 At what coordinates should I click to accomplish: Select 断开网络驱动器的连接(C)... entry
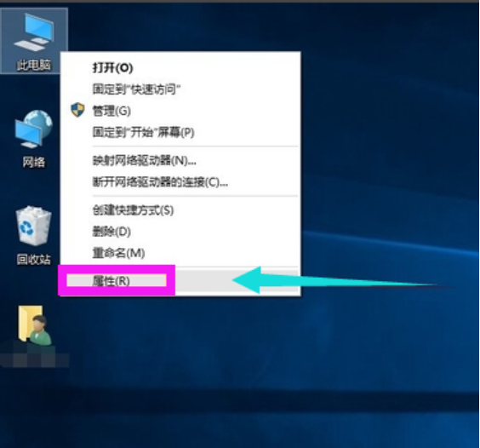[180, 182]
